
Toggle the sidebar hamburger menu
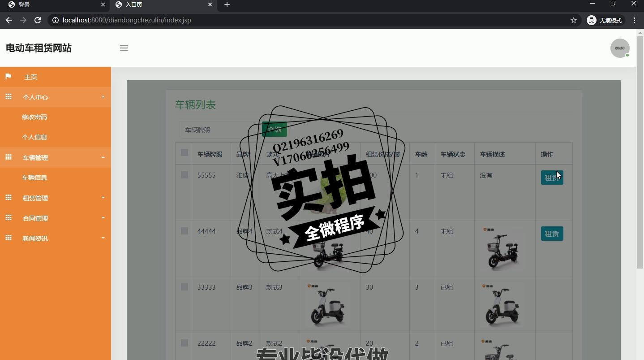coord(124,48)
